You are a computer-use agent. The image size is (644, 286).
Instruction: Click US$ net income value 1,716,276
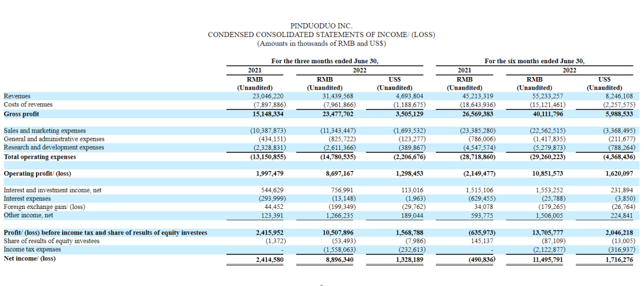tap(620, 260)
